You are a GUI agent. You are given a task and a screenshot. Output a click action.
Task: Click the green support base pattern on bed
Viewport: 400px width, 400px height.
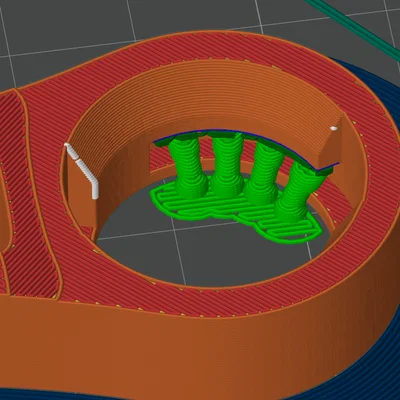click(235, 213)
